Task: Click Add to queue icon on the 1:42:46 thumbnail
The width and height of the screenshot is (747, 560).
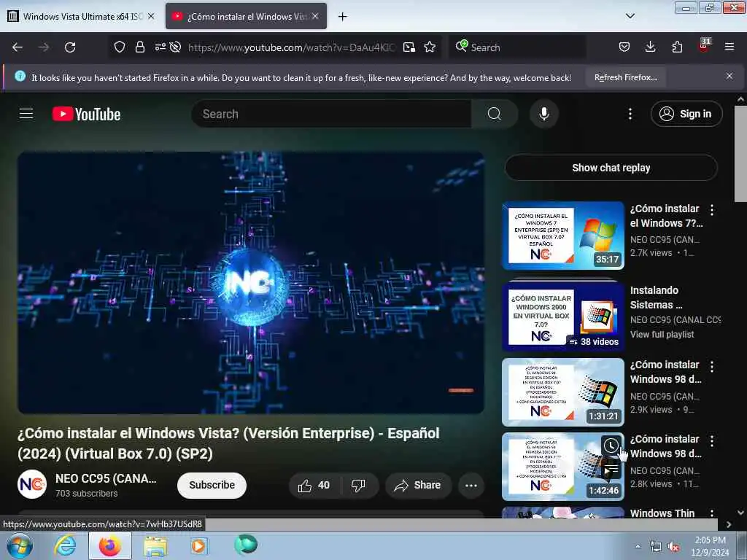Action: (611, 470)
